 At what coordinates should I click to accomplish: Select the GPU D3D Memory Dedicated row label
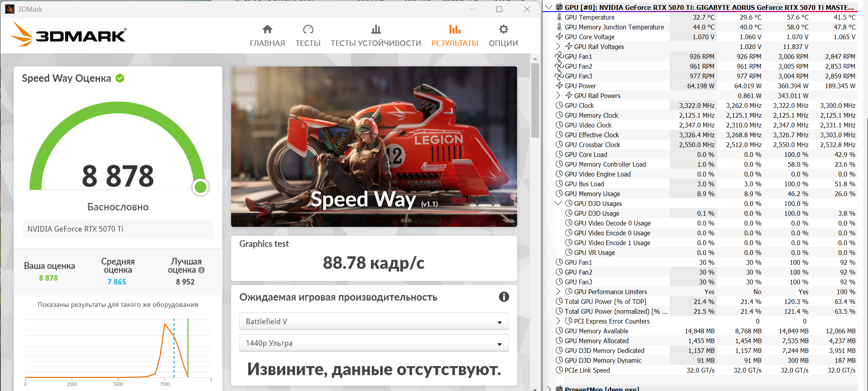coord(604,350)
